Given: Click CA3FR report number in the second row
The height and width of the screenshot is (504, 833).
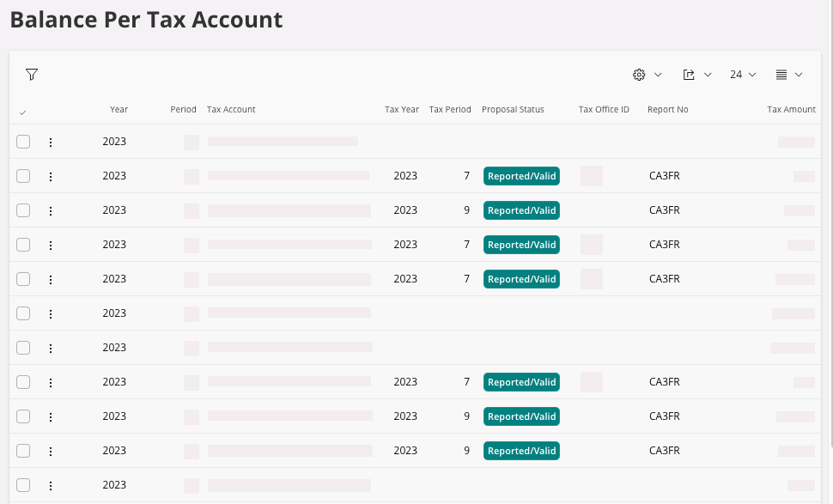Looking at the screenshot, I should tap(664, 176).
